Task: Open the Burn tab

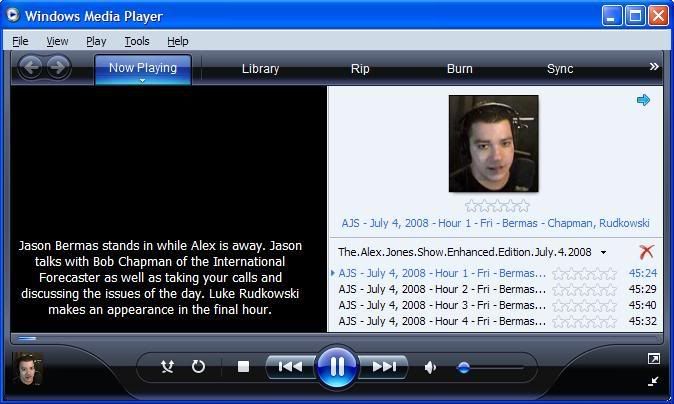Action: click(x=460, y=69)
